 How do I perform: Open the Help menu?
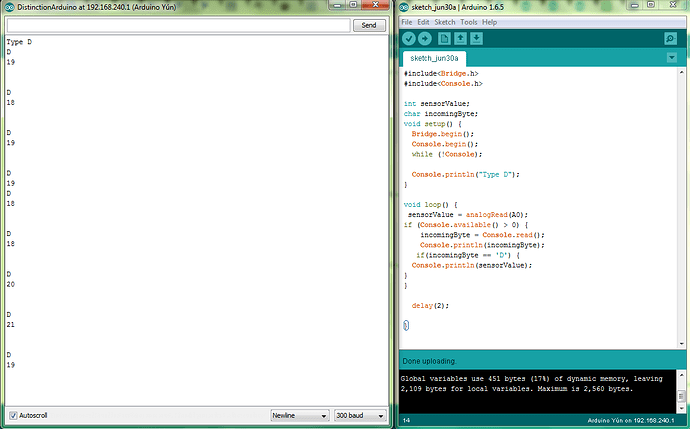pyautogui.click(x=489, y=22)
